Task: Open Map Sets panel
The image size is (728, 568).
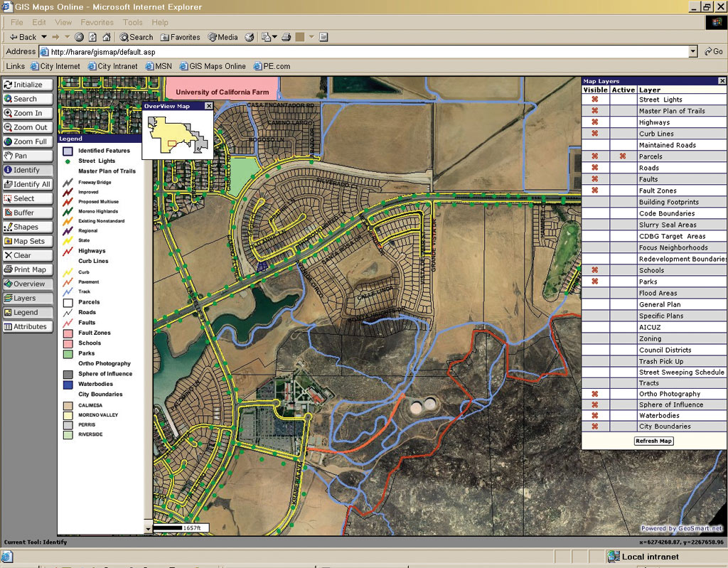Action: 28,242
